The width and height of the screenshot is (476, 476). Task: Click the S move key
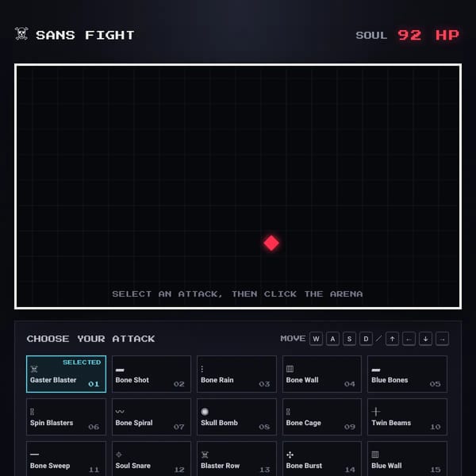tap(349, 339)
